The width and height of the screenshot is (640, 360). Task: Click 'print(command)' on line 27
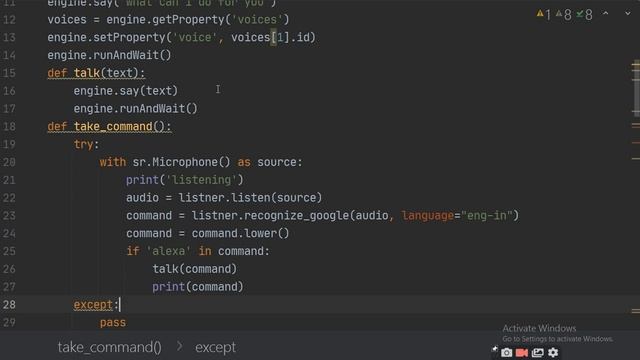[198, 287]
